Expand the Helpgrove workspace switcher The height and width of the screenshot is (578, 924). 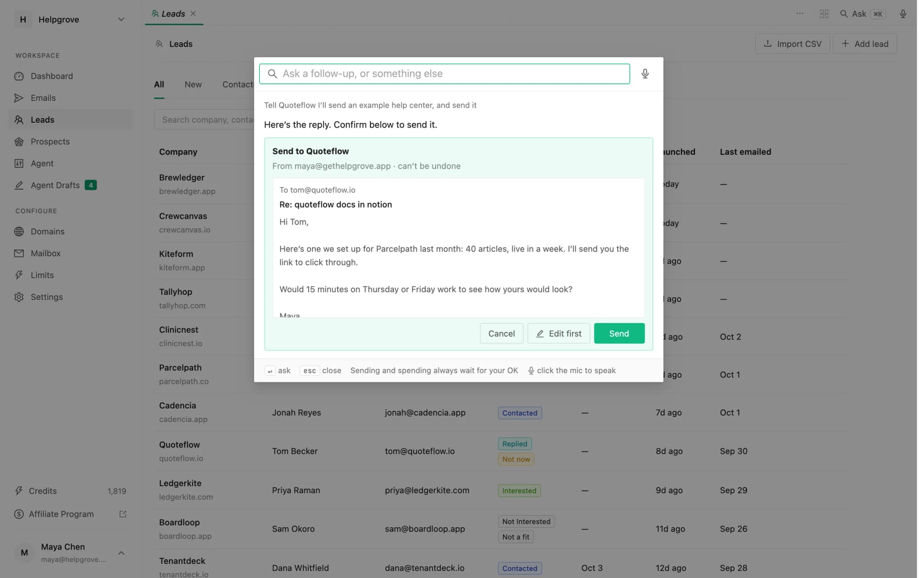point(70,19)
